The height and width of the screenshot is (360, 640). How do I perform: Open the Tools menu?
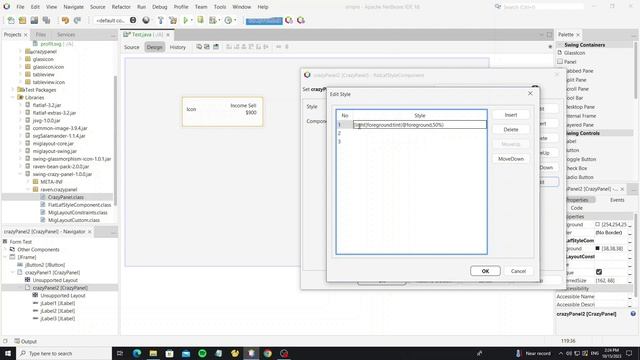(220, 7)
